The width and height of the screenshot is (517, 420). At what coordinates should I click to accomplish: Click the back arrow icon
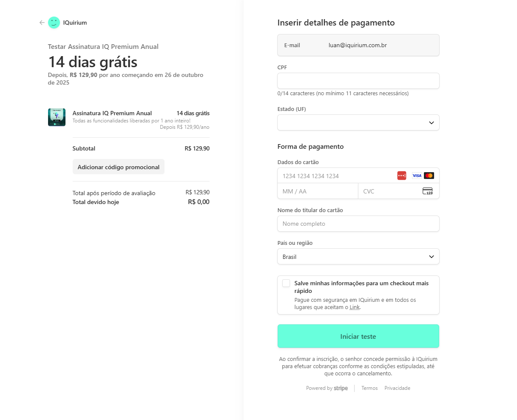click(x=42, y=23)
